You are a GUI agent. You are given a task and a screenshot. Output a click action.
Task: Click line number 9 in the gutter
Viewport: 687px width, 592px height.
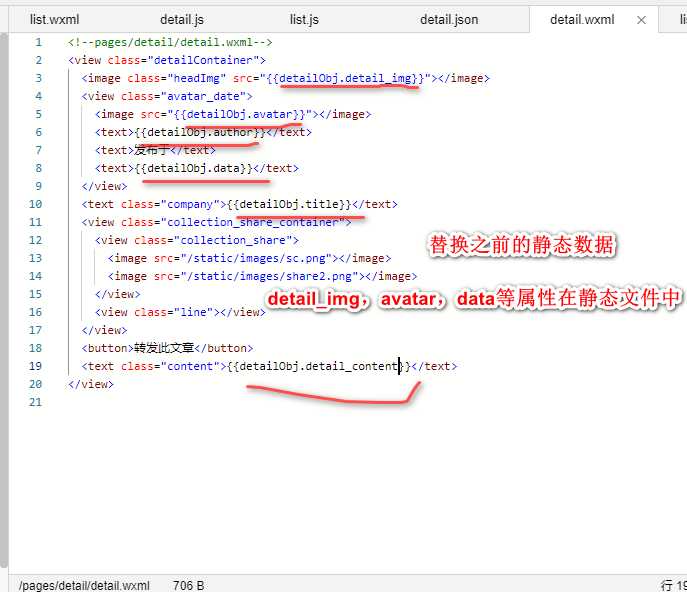(39, 186)
